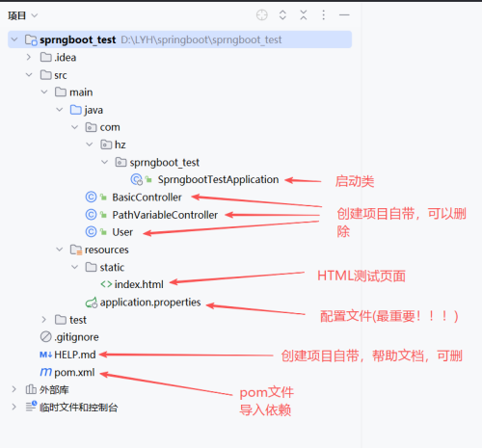Click the 'main' folder label
The width and height of the screenshot is (482, 448).
pos(81,92)
